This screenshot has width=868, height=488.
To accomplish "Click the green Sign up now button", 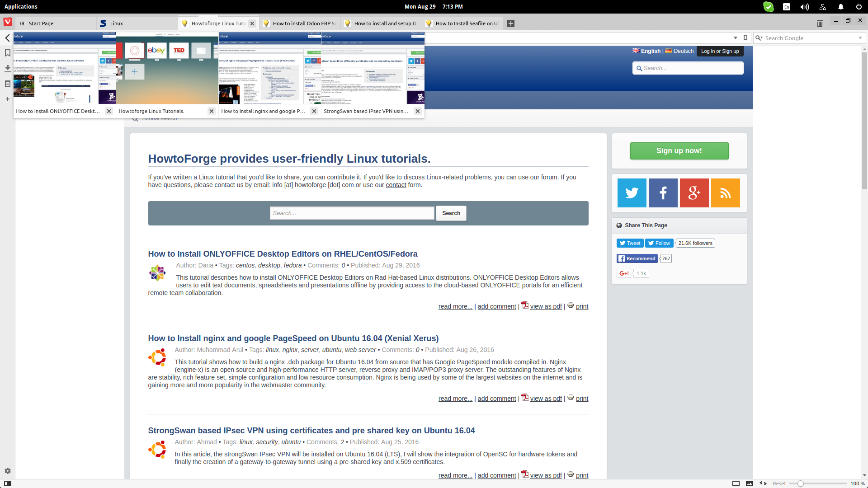I will point(679,151).
